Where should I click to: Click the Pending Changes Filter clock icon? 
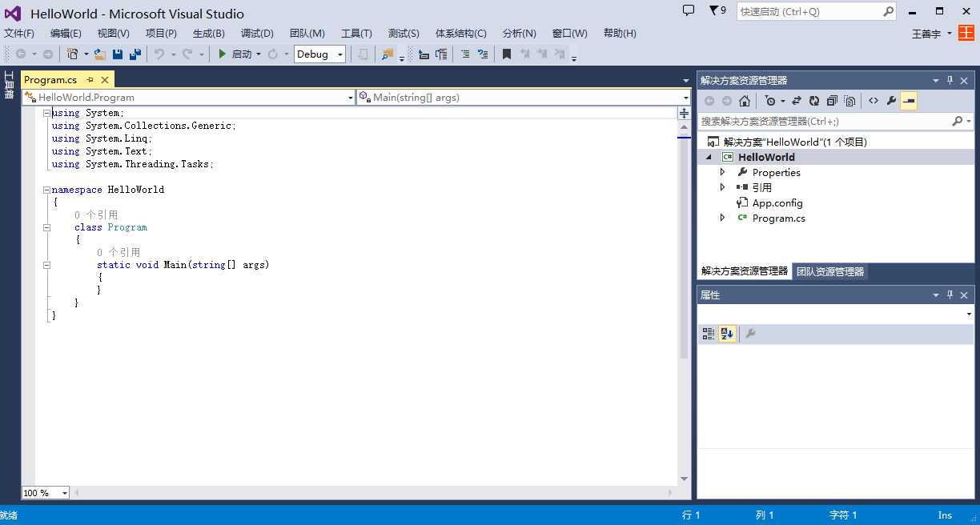[770, 101]
